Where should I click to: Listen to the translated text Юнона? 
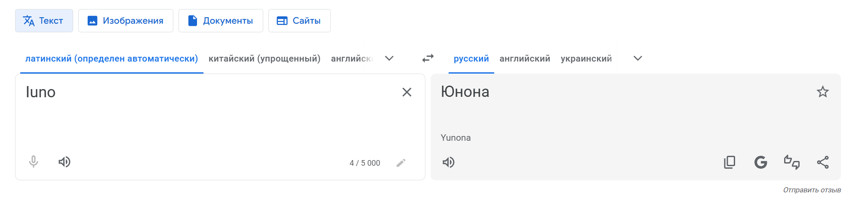[449, 162]
